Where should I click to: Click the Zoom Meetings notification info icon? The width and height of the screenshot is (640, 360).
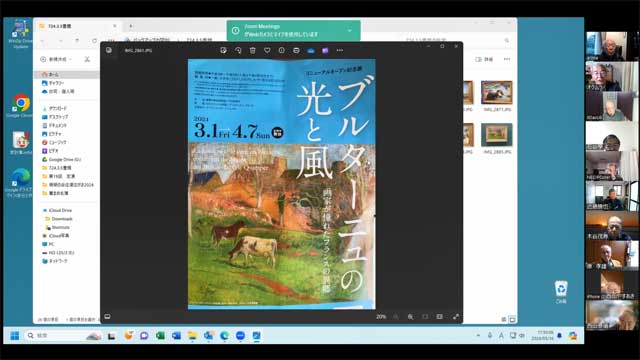[x=236, y=31]
